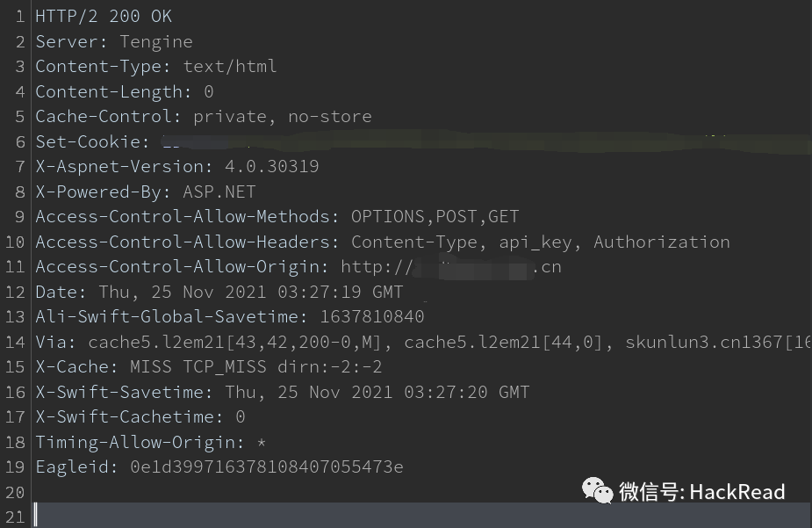Screen dimensions: 812x528
Task: Click the X-Powered-By ASP.NET line
Action: (146, 192)
